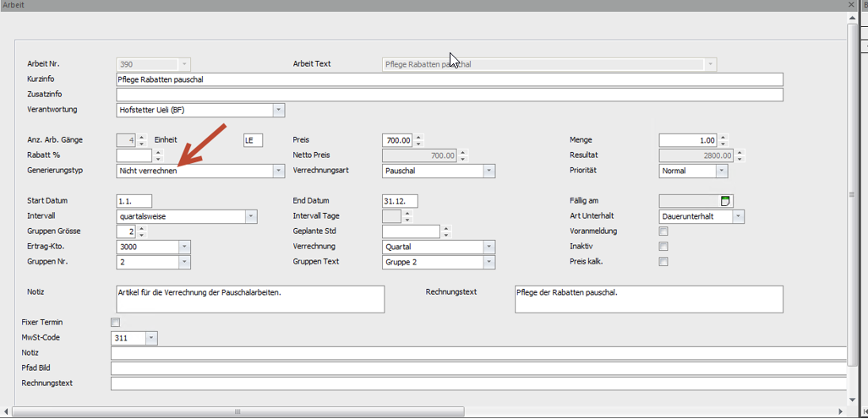Screen dimensions: 868x419
Task: Click the horizontal scrollbar right arrow
Action: click(841, 411)
